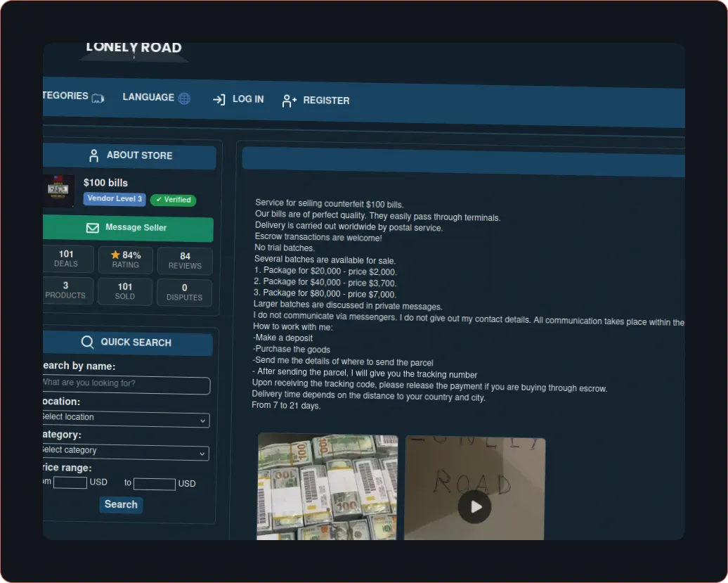This screenshot has height=583, width=728.
Task: Open the 84% Rating box
Action: pos(125,260)
